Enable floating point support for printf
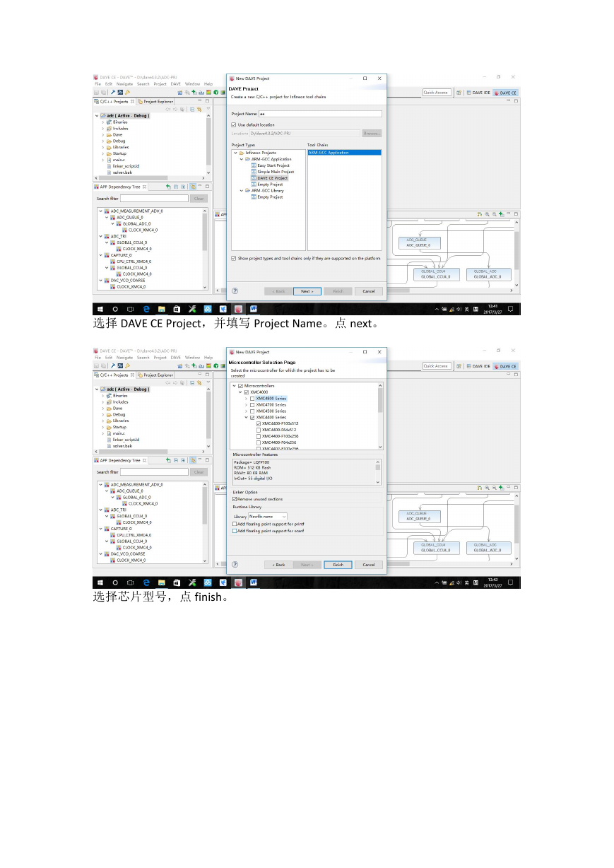This screenshot has width=614, height=868. (235, 524)
